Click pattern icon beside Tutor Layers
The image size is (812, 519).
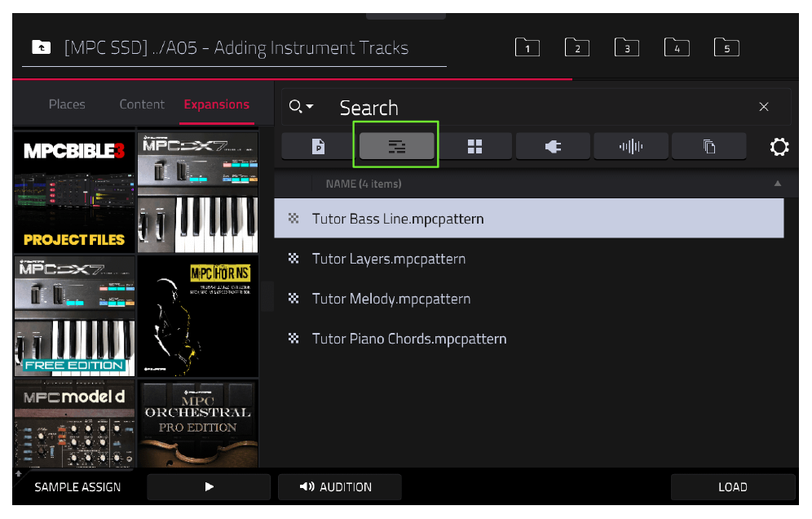[x=293, y=258]
